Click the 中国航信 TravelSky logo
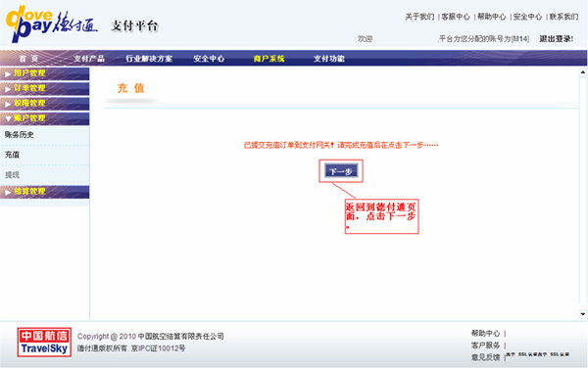588x369 pixels. 44,342
